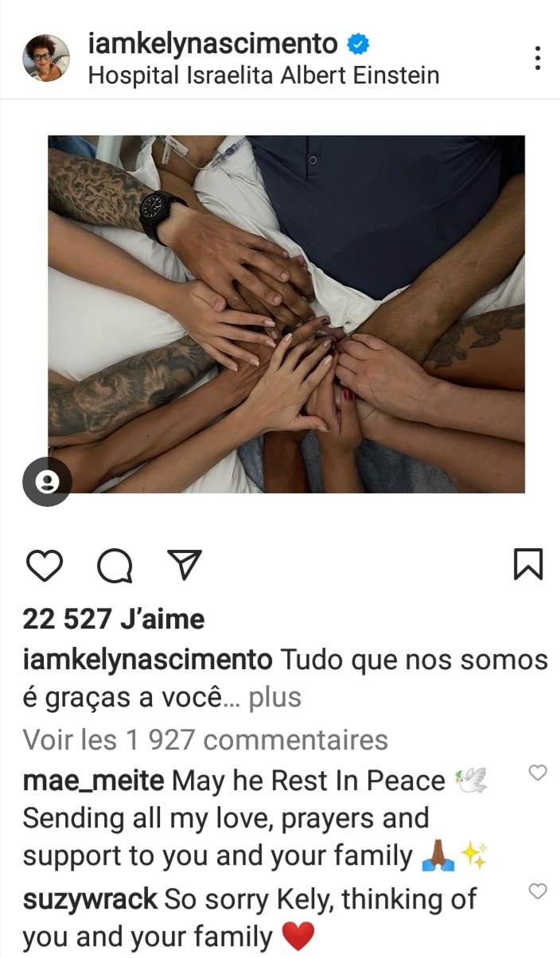Share the post with paper plane icon
560x958 pixels.
point(185,564)
